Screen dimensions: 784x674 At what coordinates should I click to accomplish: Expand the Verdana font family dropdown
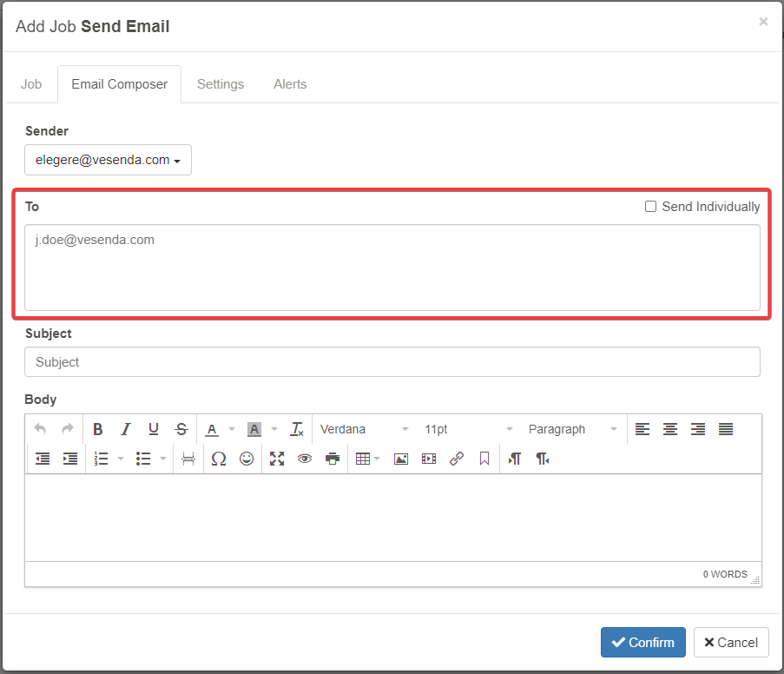[x=363, y=429]
